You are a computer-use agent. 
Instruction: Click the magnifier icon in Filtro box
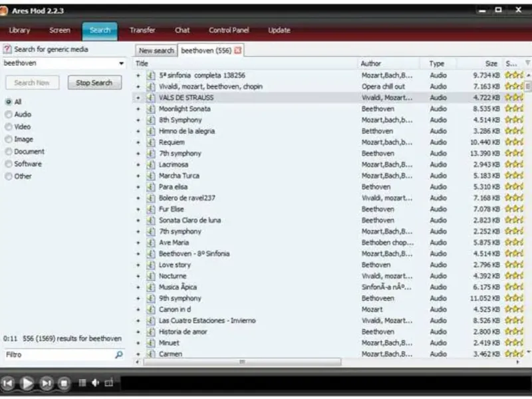coord(119,355)
